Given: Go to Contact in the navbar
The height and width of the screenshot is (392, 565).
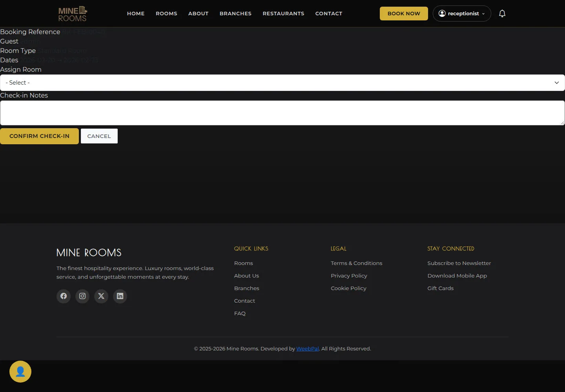Looking at the screenshot, I should pyautogui.click(x=329, y=13).
